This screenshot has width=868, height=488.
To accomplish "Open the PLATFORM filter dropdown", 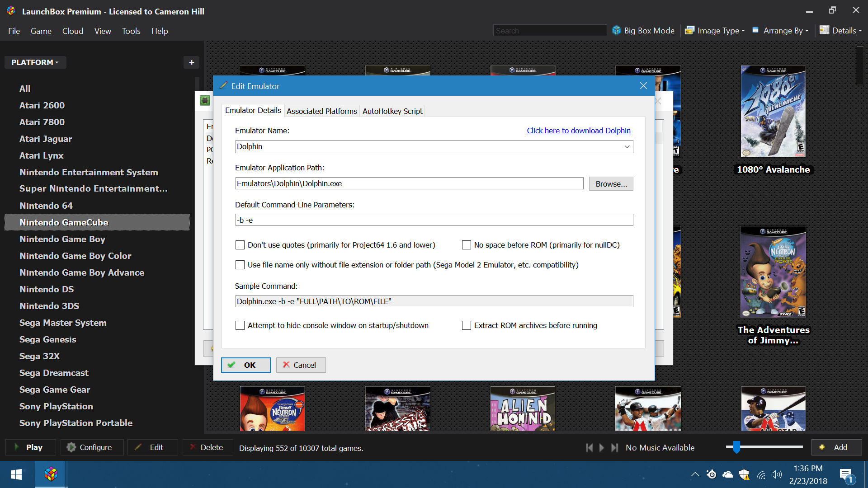I will 35,62.
